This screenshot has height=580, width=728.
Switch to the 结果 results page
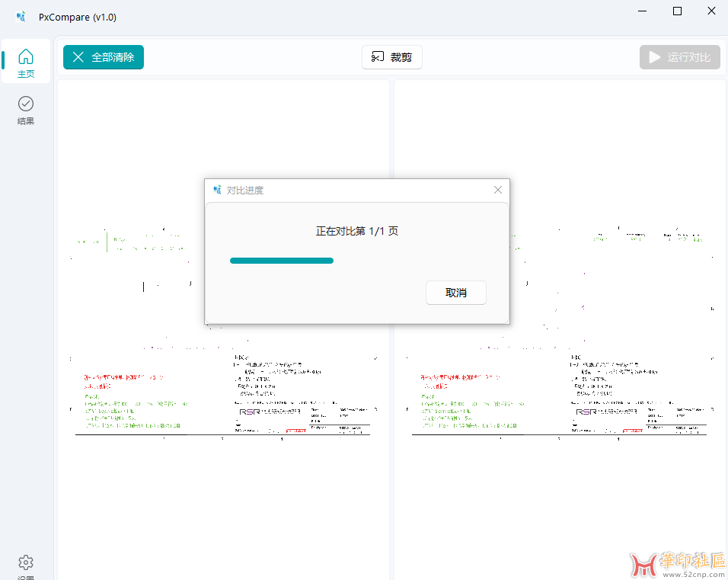[26, 110]
